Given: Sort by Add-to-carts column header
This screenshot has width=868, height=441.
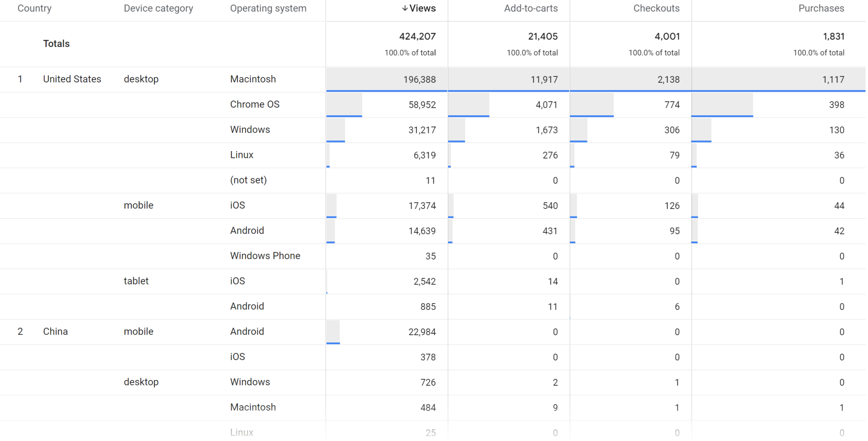Looking at the screenshot, I should coord(531,9).
